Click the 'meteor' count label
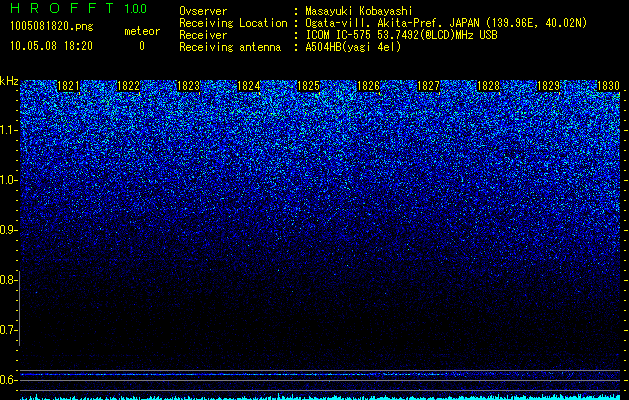This screenshot has height=400, width=629. (142, 31)
